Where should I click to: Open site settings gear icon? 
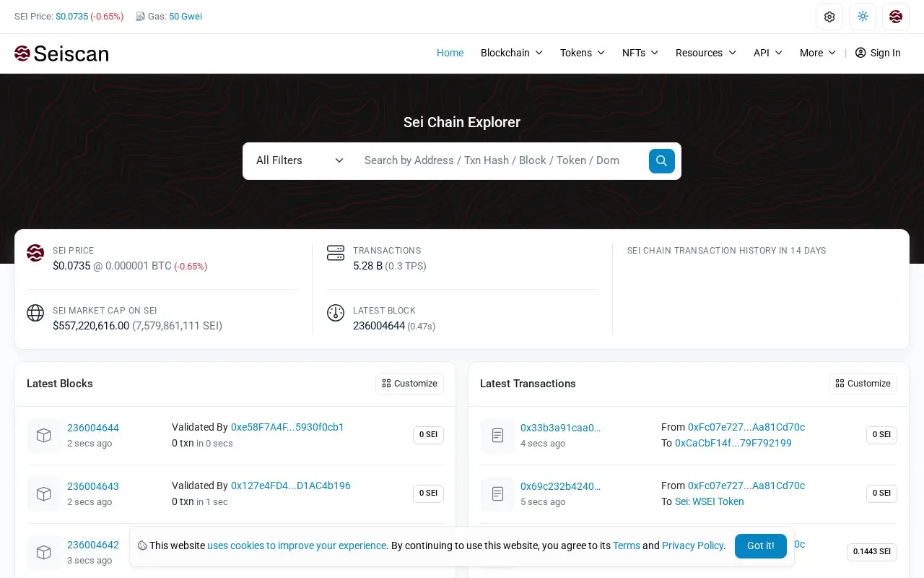[829, 17]
